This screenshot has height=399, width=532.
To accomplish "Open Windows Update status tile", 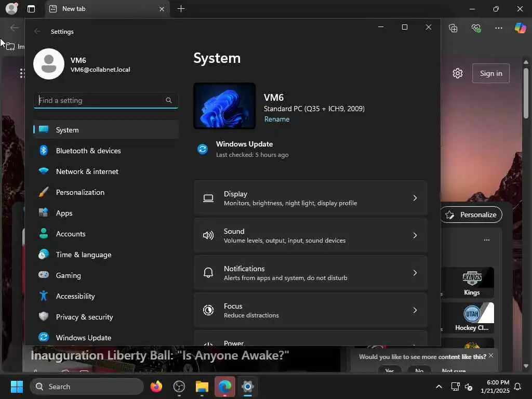I will [243, 149].
